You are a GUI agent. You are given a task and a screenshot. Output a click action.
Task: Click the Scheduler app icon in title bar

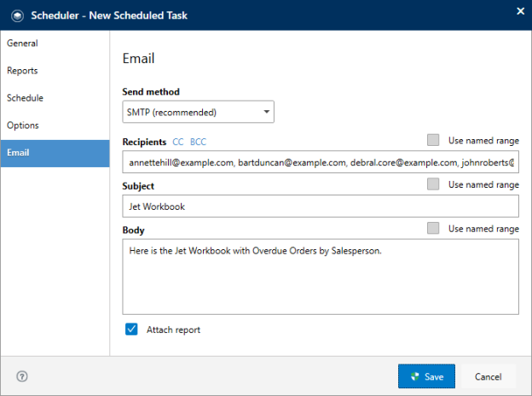click(17, 15)
